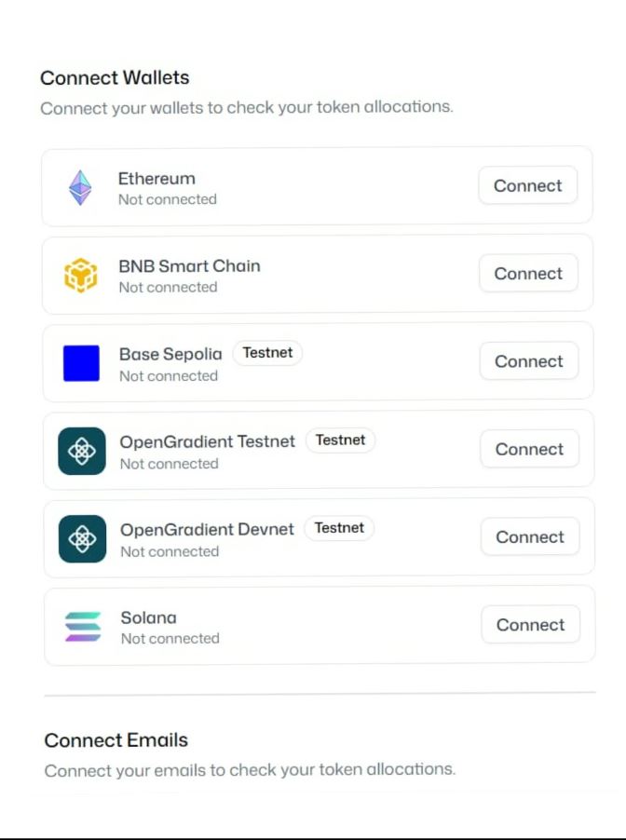Click the Ethereum diamond logo icon
The height and width of the screenshot is (840, 626).
(x=81, y=187)
